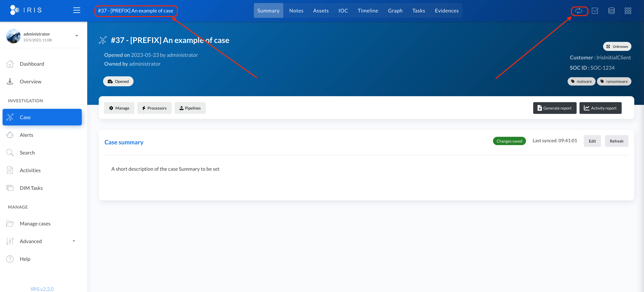Image resolution: width=644 pixels, height=292 pixels.
Task: Open the grid apps icon in top bar
Action: pyautogui.click(x=628, y=11)
